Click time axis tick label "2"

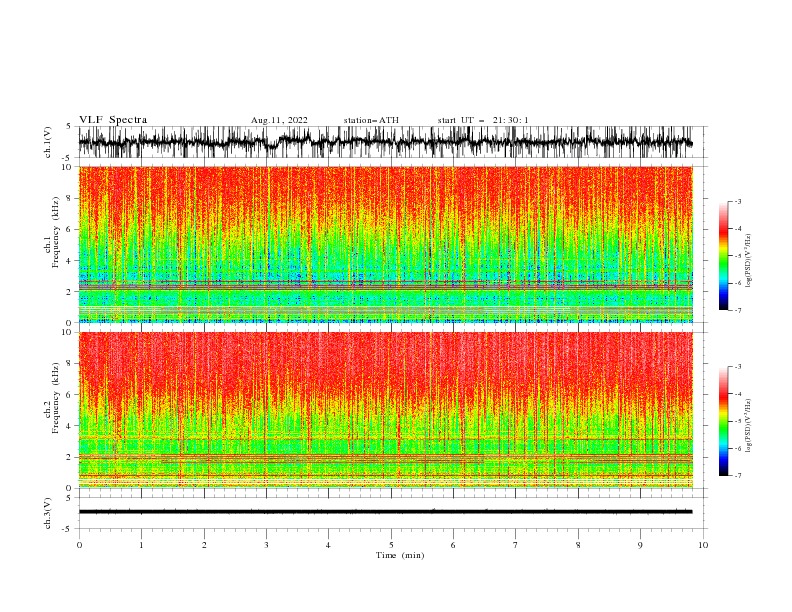pos(204,545)
